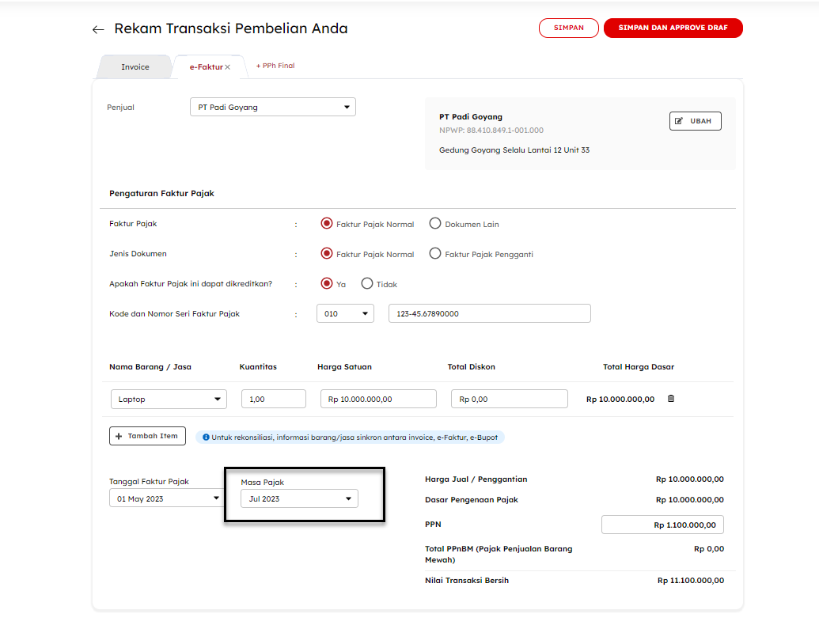This screenshot has width=819, height=644.
Task: Click the PPN amount input field
Action: (x=662, y=525)
